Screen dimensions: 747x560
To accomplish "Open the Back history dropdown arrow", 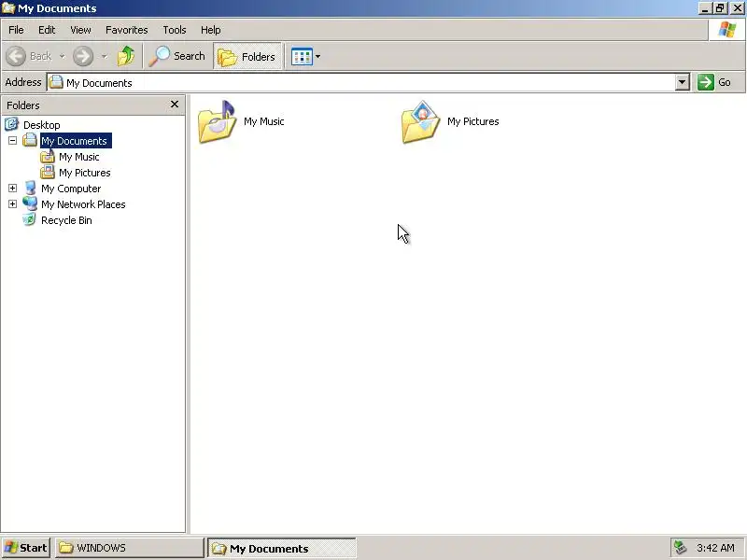I will click(x=62, y=57).
